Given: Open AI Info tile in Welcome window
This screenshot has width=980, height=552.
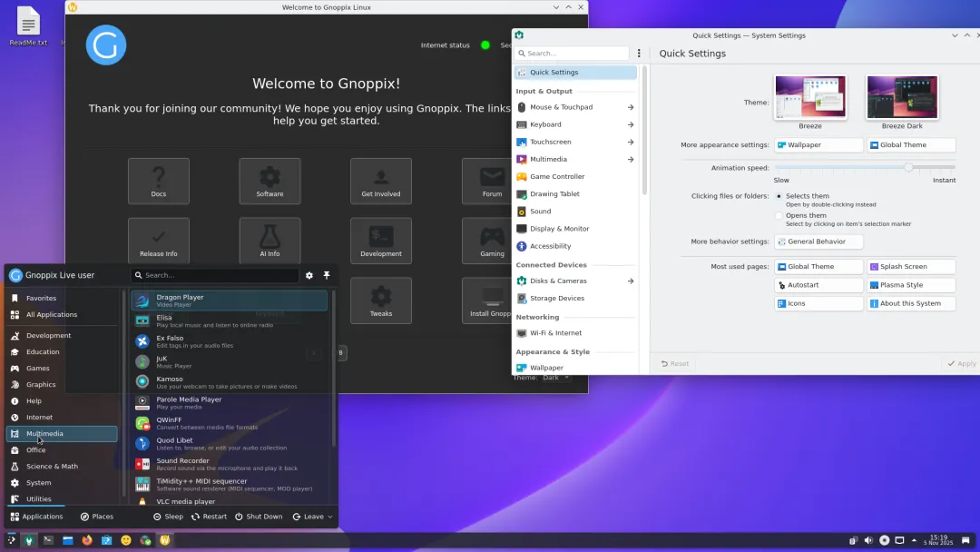Looking at the screenshot, I should (x=270, y=241).
